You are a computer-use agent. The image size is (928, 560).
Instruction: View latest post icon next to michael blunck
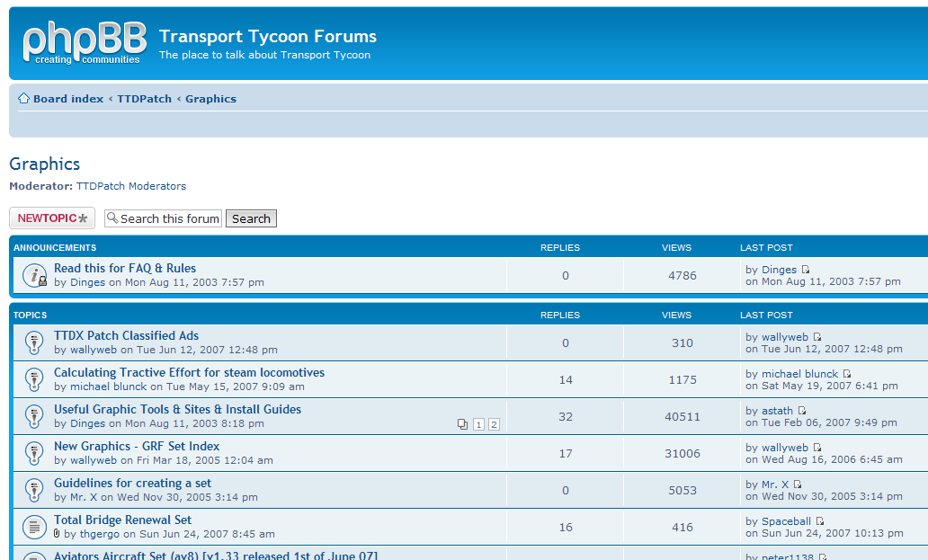pos(847,374)
